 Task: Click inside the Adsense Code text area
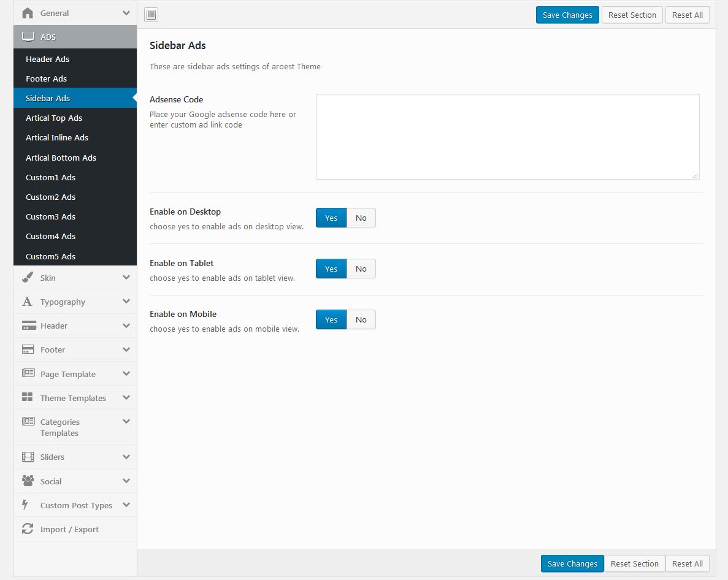[x=507, y=136]
